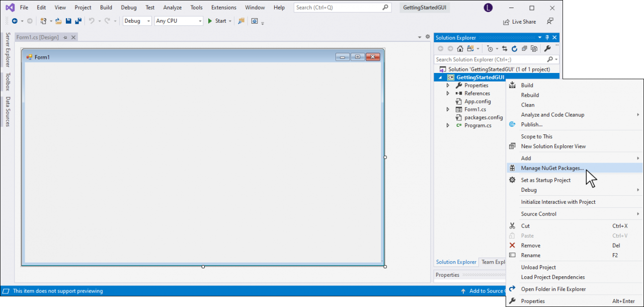Click Switch Views icon in Solution Explorer
This screenshot has width=644, height=307.
point(470,49)
